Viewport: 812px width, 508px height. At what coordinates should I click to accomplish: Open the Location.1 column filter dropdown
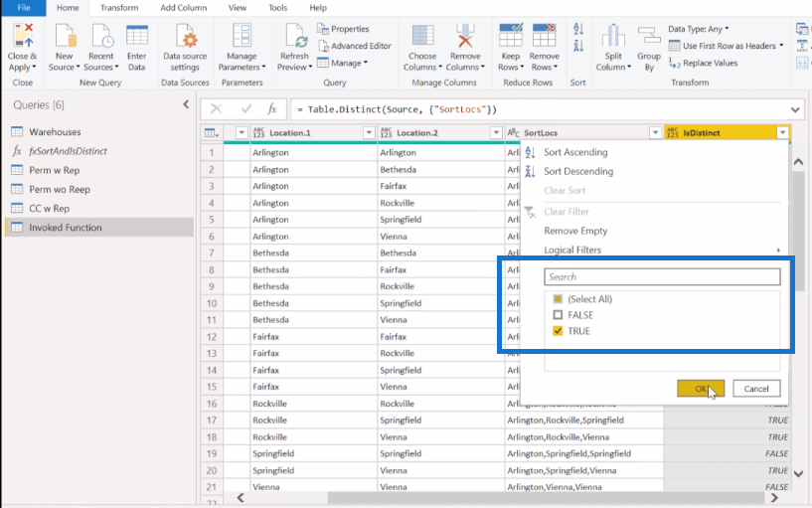pyautogui.click(x=369, y=133)
